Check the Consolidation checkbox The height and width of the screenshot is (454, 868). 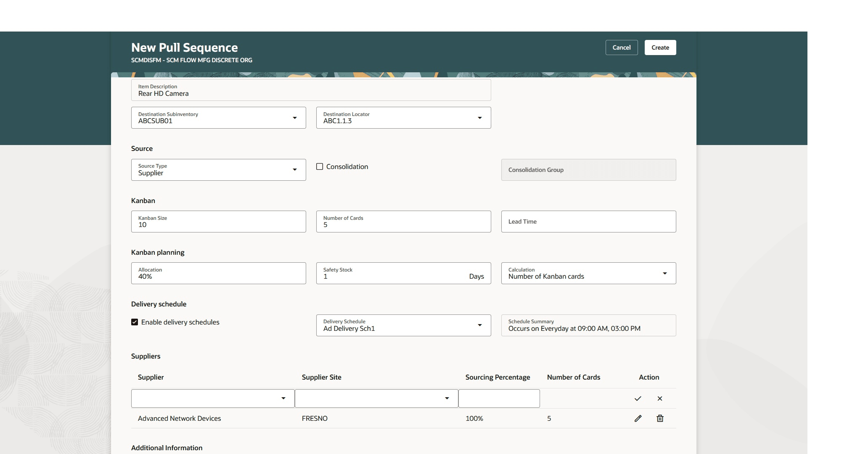(x=320, y=166)
